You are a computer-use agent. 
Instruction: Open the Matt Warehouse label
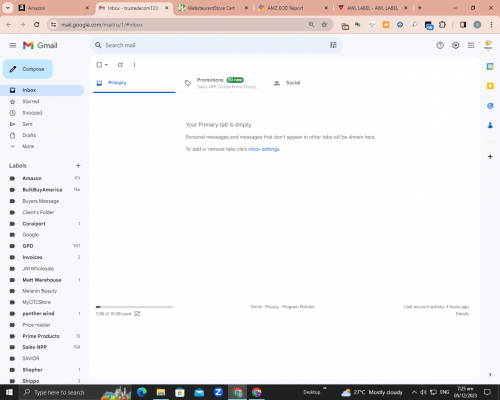coord(42,280)
